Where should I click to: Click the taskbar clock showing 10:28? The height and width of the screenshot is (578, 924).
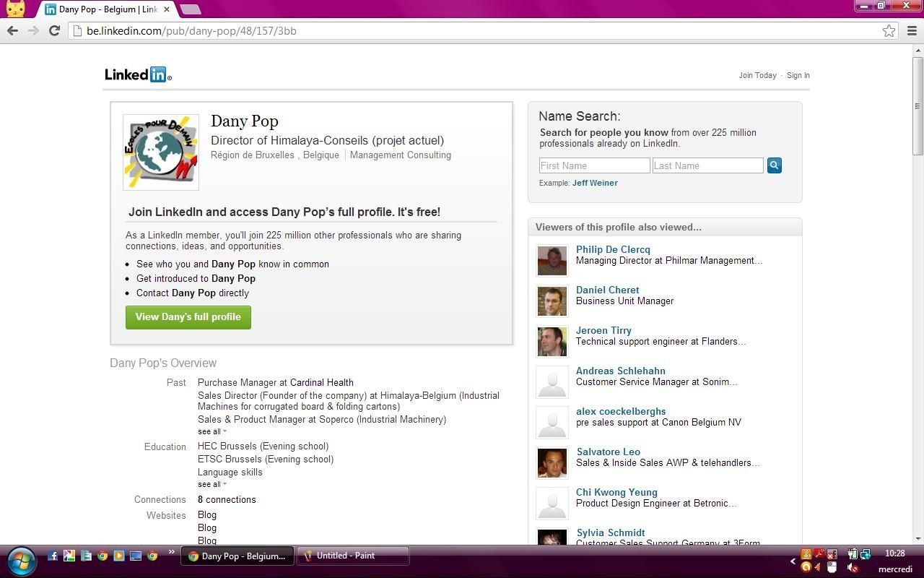(894, 553)
